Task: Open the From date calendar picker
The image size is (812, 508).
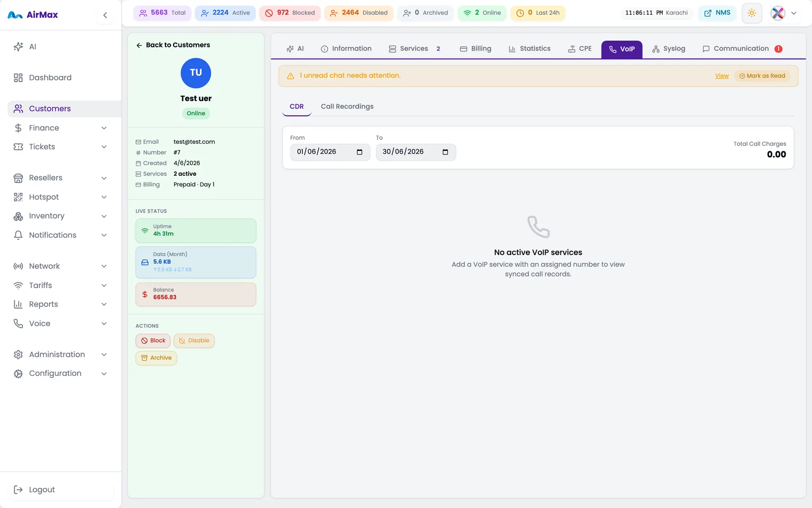Action: click(360, 152)
